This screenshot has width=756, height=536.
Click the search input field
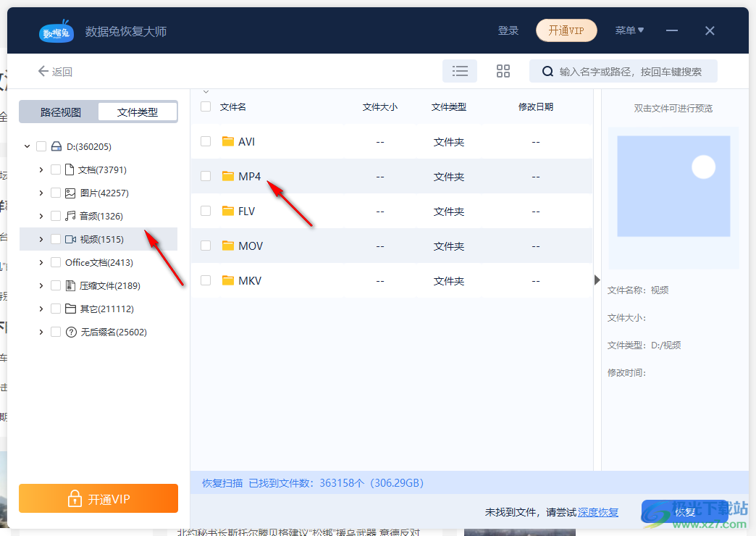630,70
